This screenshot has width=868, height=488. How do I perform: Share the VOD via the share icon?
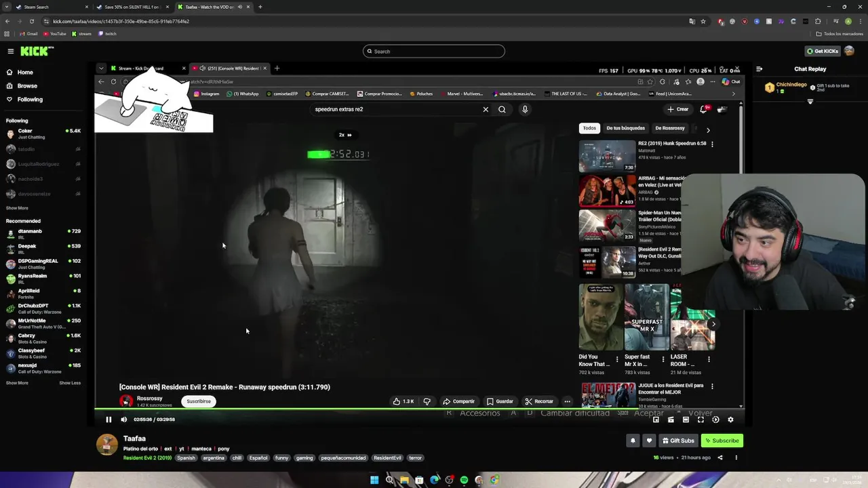[720, 457]
